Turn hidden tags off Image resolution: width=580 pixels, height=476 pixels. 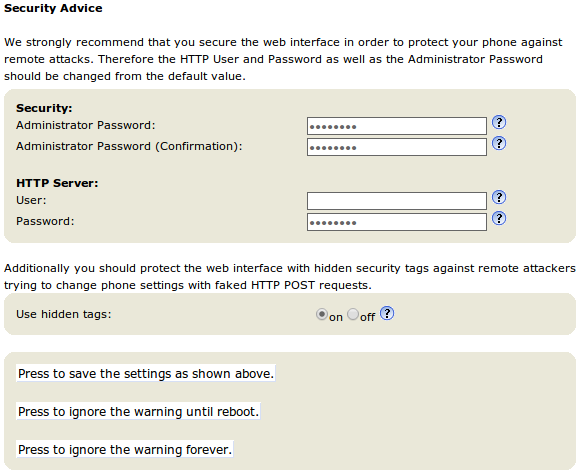click(x=353, y=314)
